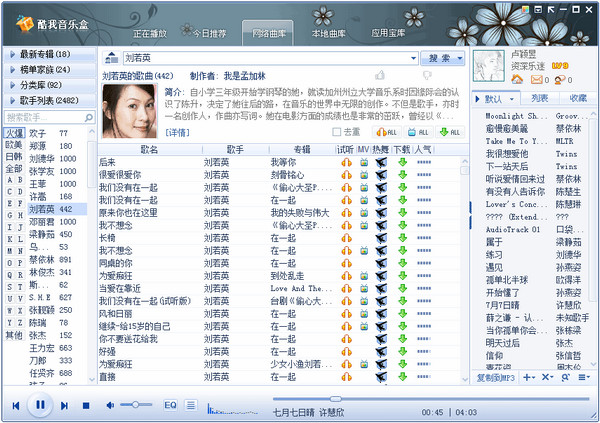Select the 火爆 singer filter
The width and height of the screenshot is (600, 423).
(15, 133)
